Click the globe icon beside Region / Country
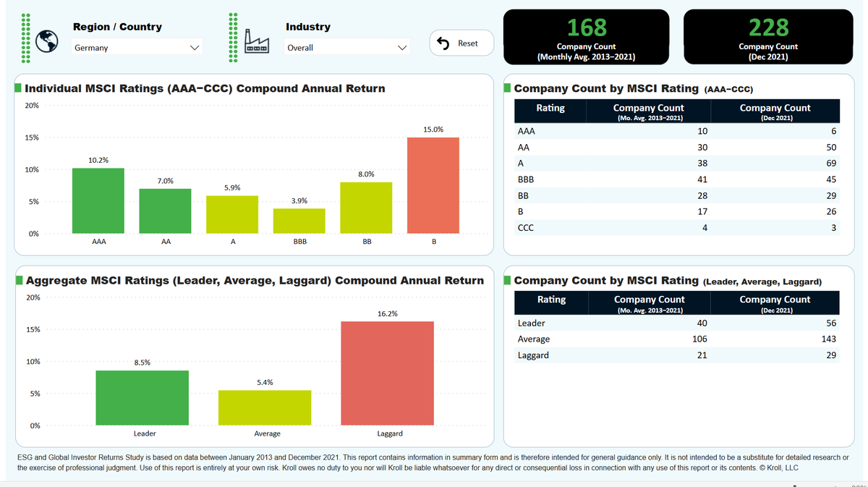Viewport: 868px width, 487px height. (47, 40)
